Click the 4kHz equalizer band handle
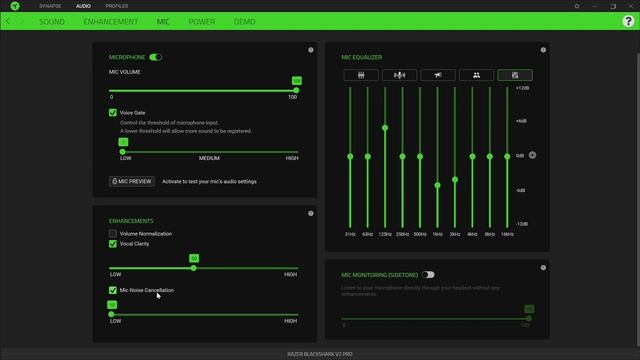The image size is (640, 360). coord(472,157)
